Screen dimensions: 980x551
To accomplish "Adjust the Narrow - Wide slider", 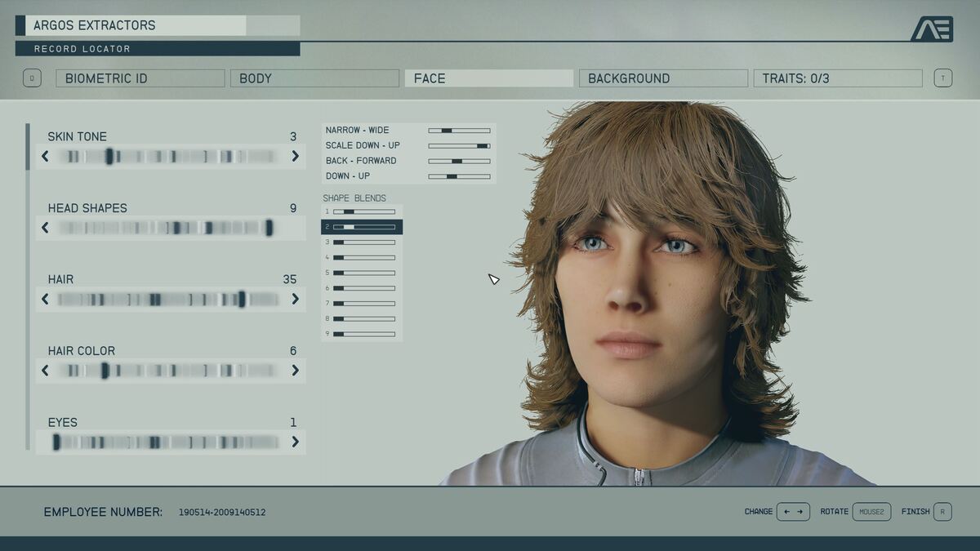I will [x=459, y=131].
